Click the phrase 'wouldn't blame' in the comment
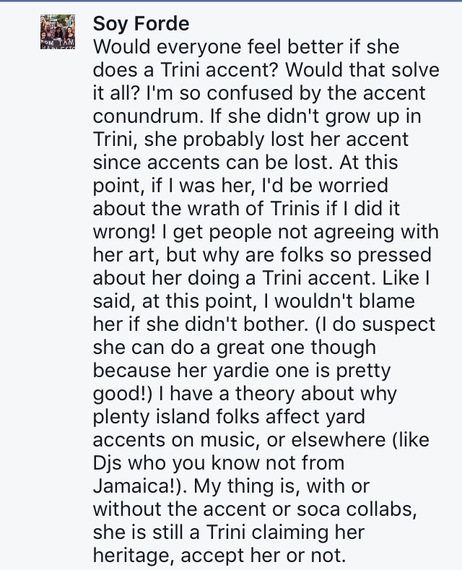Screen dimensions: 462x570 coord(344,301)
